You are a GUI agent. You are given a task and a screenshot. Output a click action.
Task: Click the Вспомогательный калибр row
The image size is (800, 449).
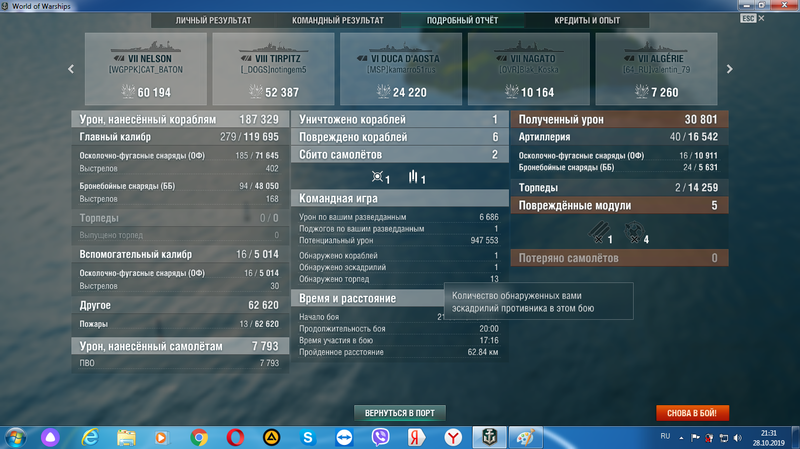pyautogui.click(x=180, y=254)
